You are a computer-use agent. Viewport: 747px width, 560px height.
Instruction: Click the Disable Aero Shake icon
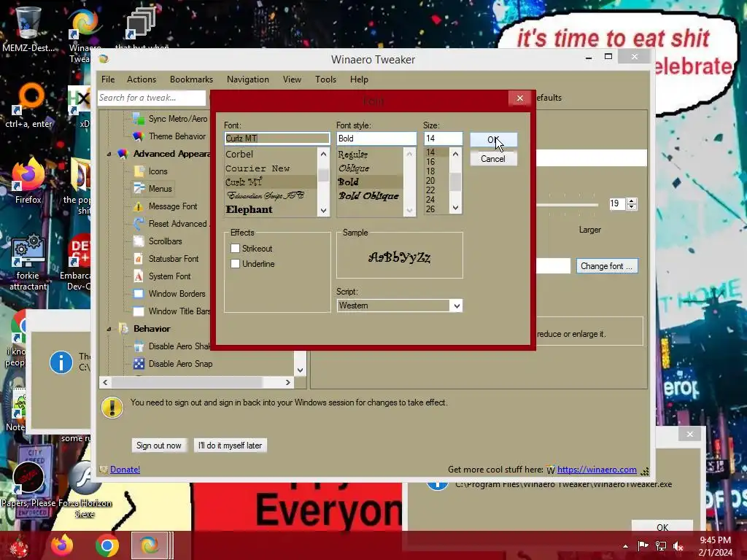pos(139,346)
